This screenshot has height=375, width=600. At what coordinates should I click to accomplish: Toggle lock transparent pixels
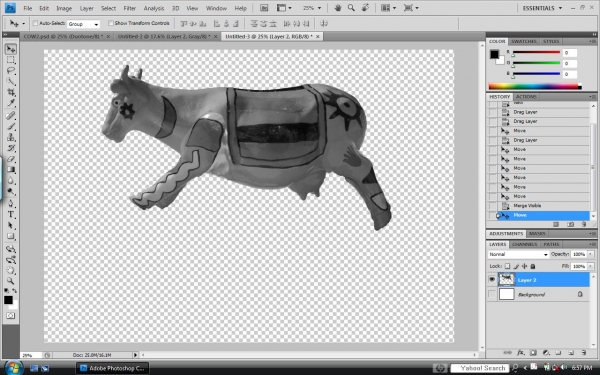pyautogui.click(x=507, y=266)
